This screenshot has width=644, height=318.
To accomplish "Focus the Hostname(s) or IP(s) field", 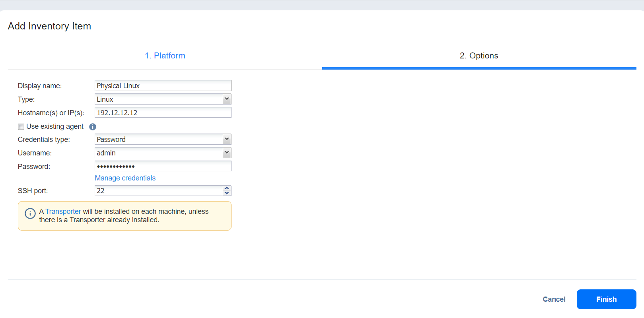I will [x=163, y=112].
